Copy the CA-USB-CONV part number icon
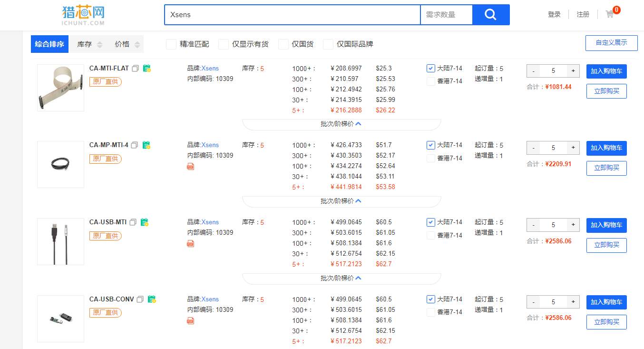 click(140, 299)
